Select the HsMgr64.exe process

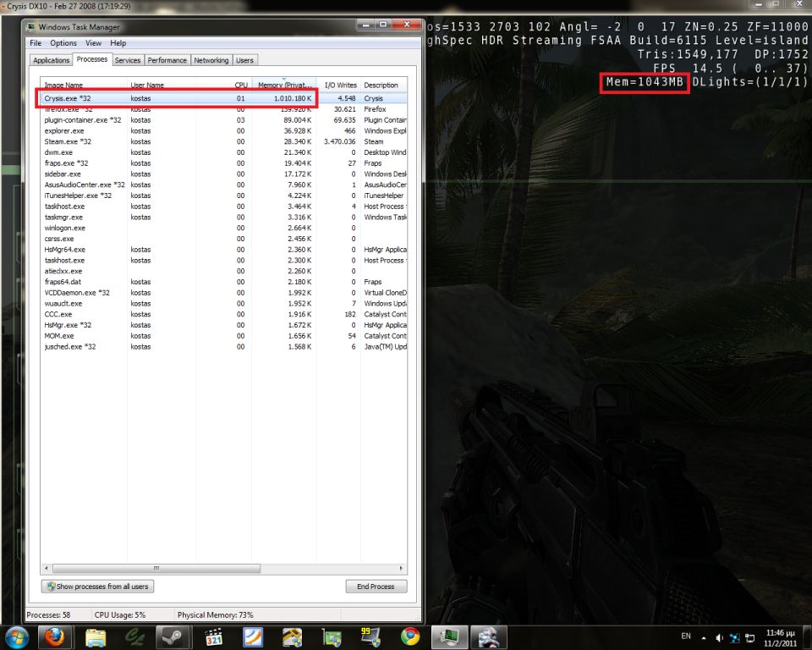tap(223, 250)
